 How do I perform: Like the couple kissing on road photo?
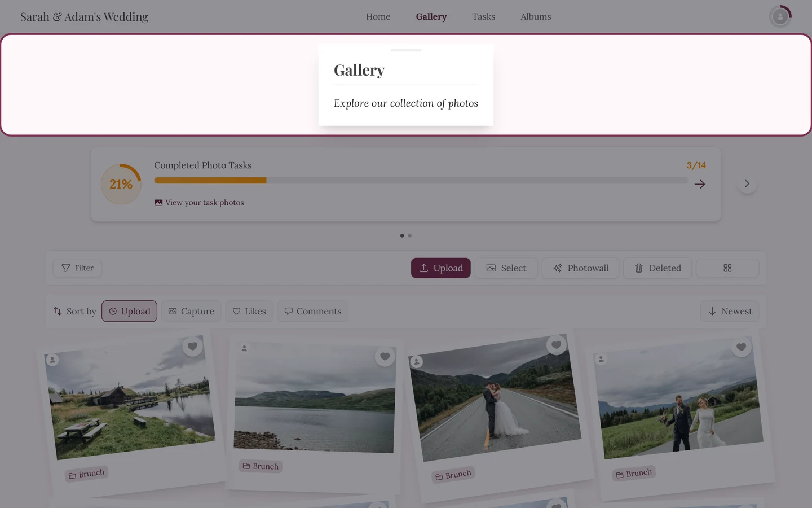[x=556, y=345]
